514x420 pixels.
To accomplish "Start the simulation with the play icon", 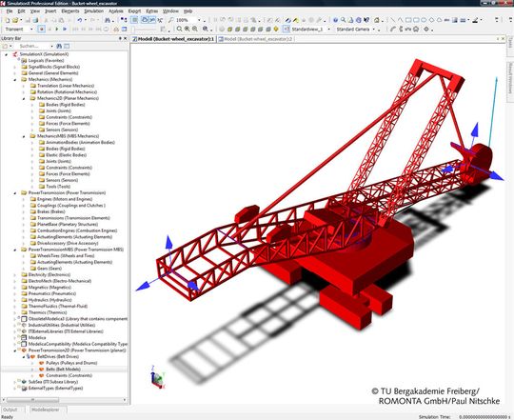I will tap(57, 30).
